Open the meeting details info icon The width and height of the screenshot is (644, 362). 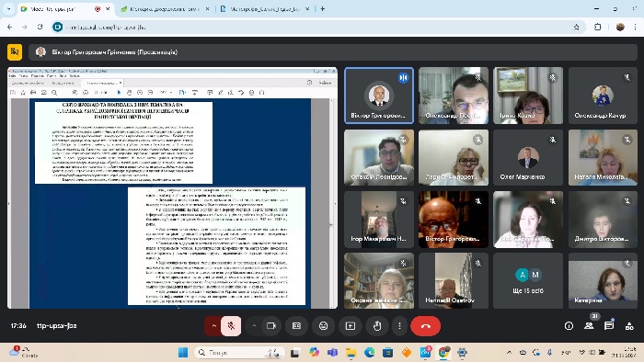(x=569, y=326)
